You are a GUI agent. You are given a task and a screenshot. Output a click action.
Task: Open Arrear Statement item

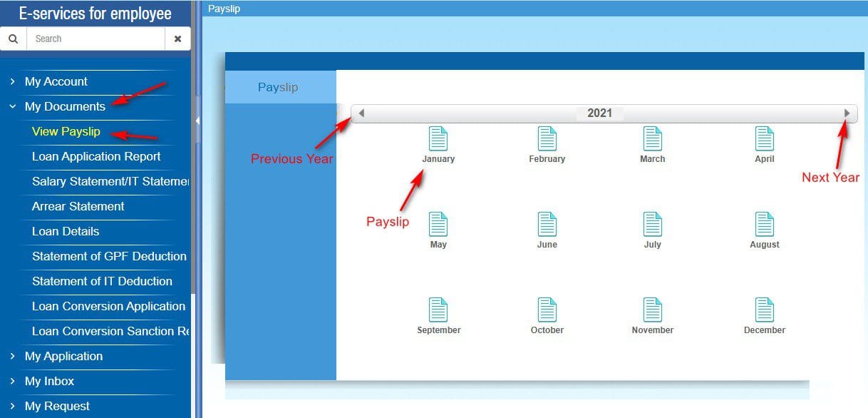tap(78, 207)
